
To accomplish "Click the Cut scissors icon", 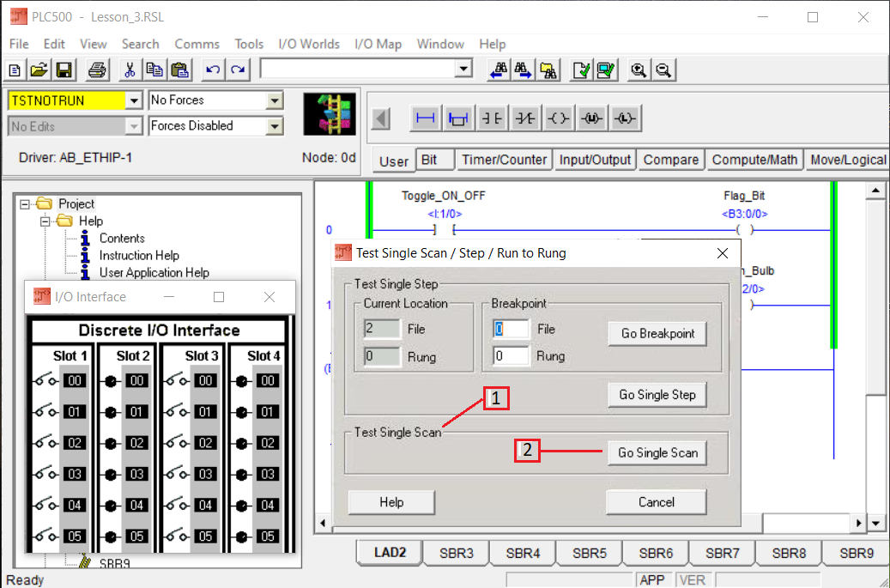I will pos(130,70).
